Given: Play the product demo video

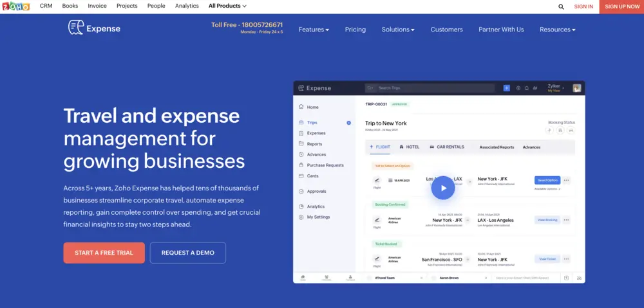Looking at the screenshot, I should pyautogui.click(x=443, y=188).
